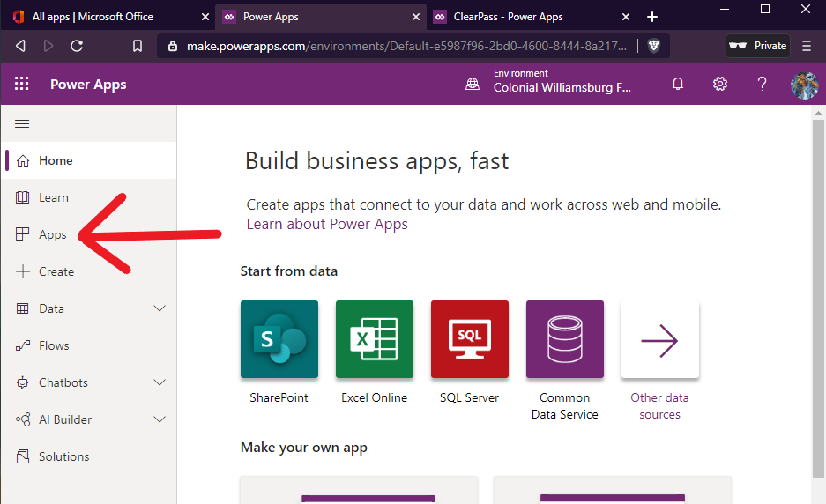The height and width of the screenshot is (504, 826).
Task: Select the SharePoint data source tile
Action: click(279, 339)
